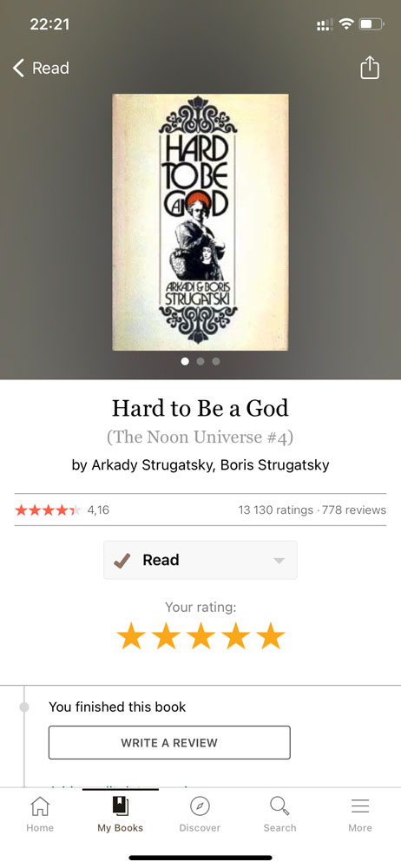This screenshot has width=401, height=868.
Task: Open the More hamburger menu
Action: [x=360, y=806]
